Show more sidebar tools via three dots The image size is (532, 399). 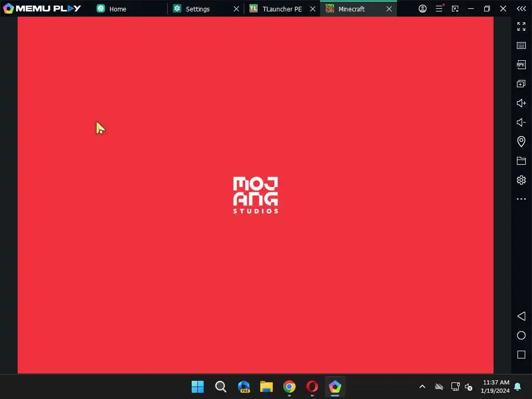521,199
